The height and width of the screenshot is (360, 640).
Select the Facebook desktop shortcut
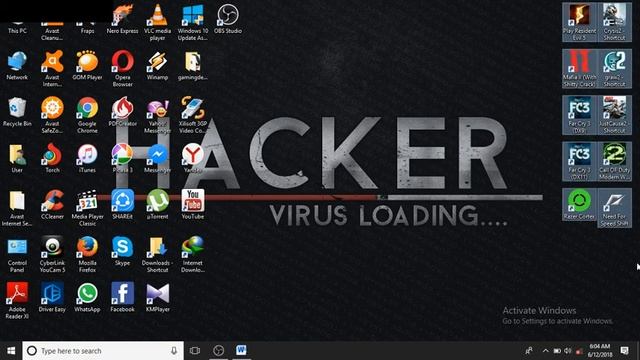122,298
